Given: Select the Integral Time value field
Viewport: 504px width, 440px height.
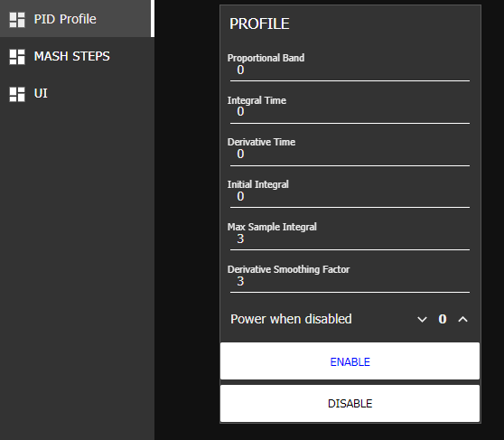Looking at the screenshot, I should (350, 112).
